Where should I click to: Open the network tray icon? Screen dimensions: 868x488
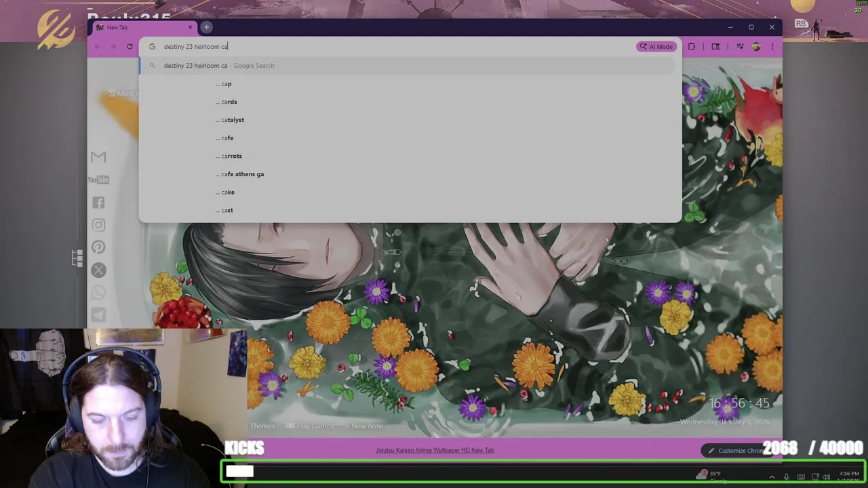point(815,477)
